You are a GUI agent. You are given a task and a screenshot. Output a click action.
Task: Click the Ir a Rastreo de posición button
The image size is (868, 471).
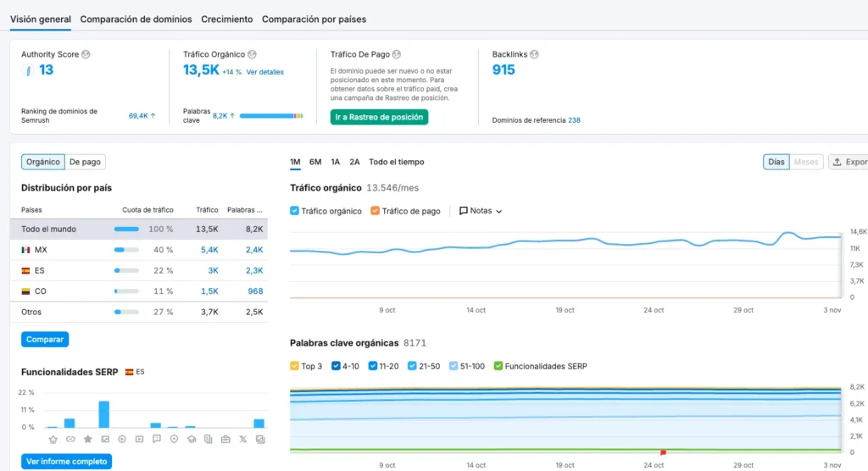tap(379, 117)
